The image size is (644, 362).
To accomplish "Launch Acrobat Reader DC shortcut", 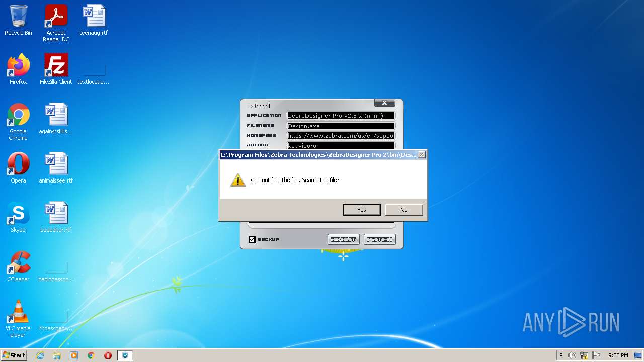I will pyautogui.click(x=56, y=23).
